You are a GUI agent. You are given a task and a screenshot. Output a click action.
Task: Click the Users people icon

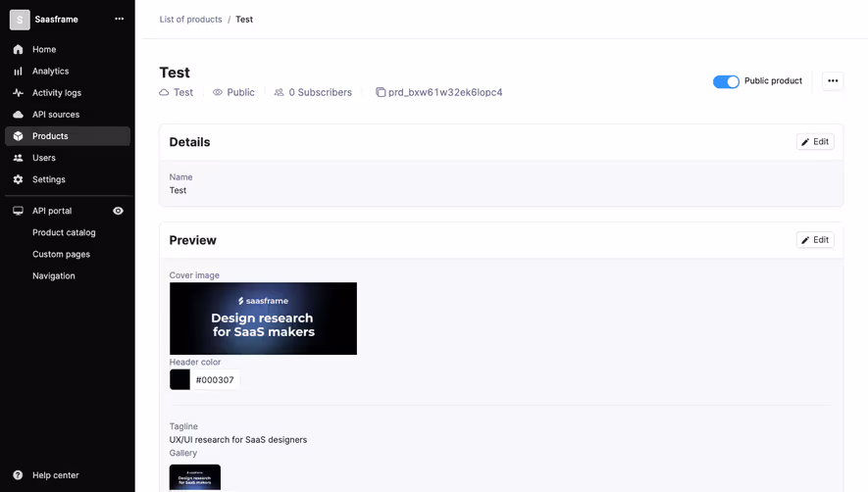click(x=19, y=158)
